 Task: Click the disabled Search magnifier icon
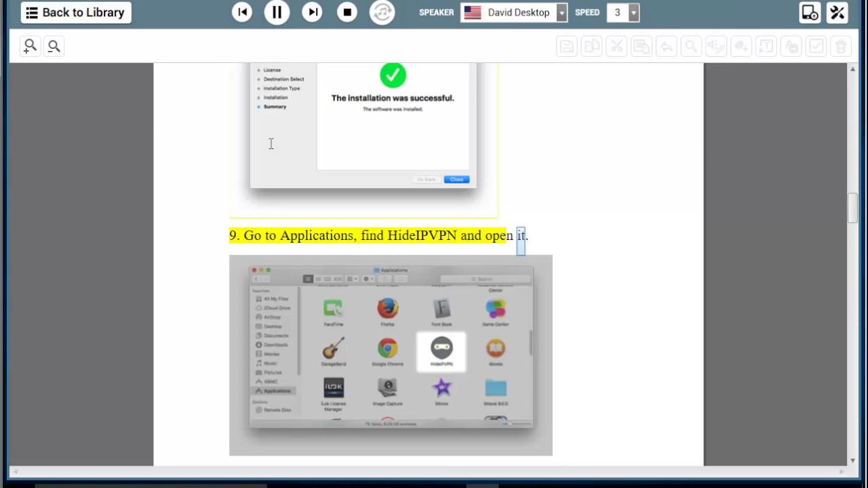pos(691,46)
